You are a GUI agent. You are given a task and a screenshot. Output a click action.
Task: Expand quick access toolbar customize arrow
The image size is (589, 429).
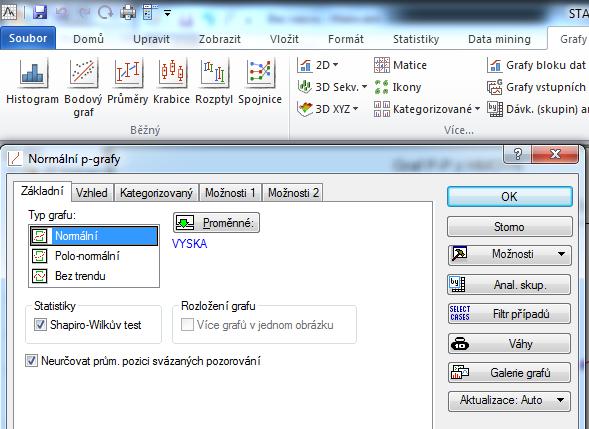point(168,13)
